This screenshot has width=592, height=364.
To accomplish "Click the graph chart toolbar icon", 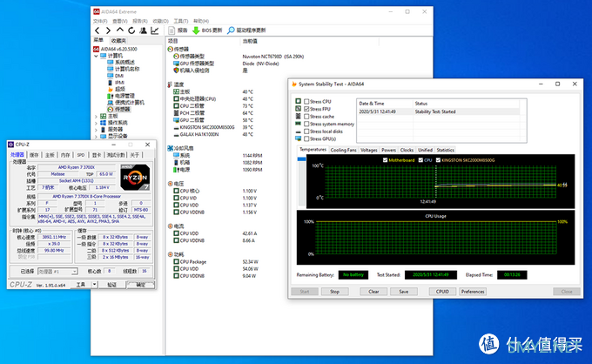I will coord(155,30).
